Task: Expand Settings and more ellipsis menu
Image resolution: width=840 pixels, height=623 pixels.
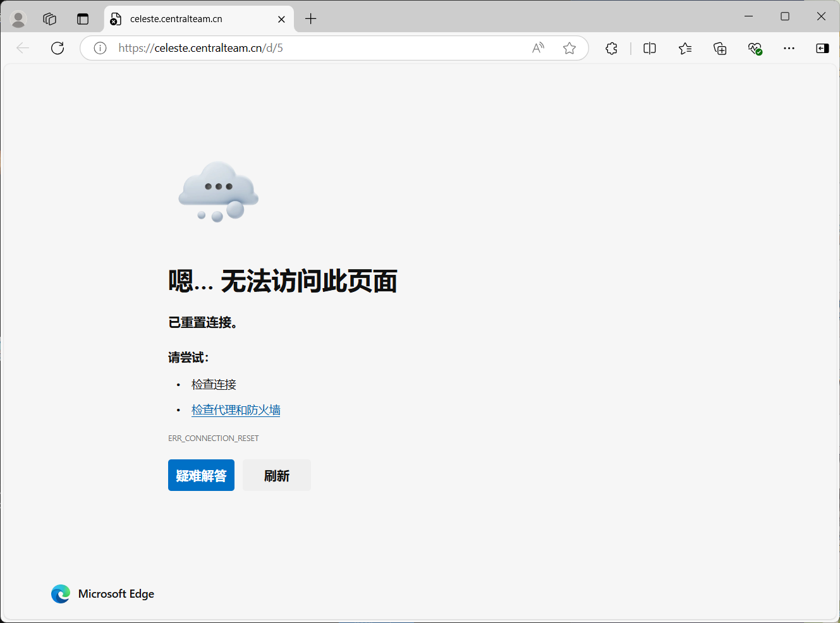Action: click(789, 48)
